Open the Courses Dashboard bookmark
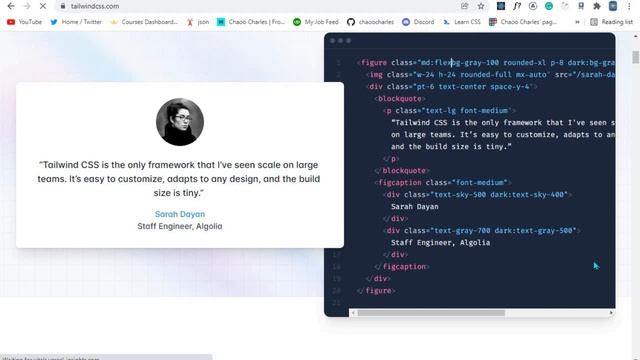The width and height of the screenshot is (640, 360). coord(144,22)
